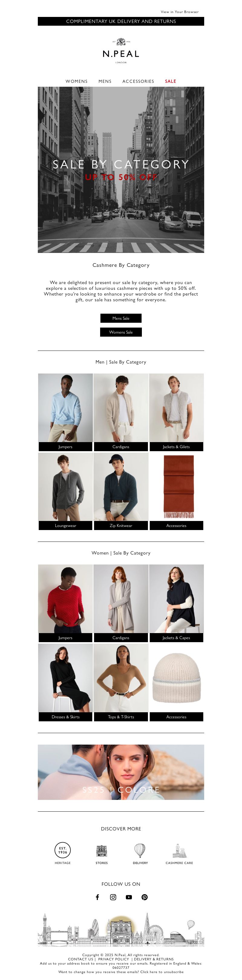Open the Privacy Policy footer link
The height and width of the screenshot is (980, 242).
pos(113,959)
